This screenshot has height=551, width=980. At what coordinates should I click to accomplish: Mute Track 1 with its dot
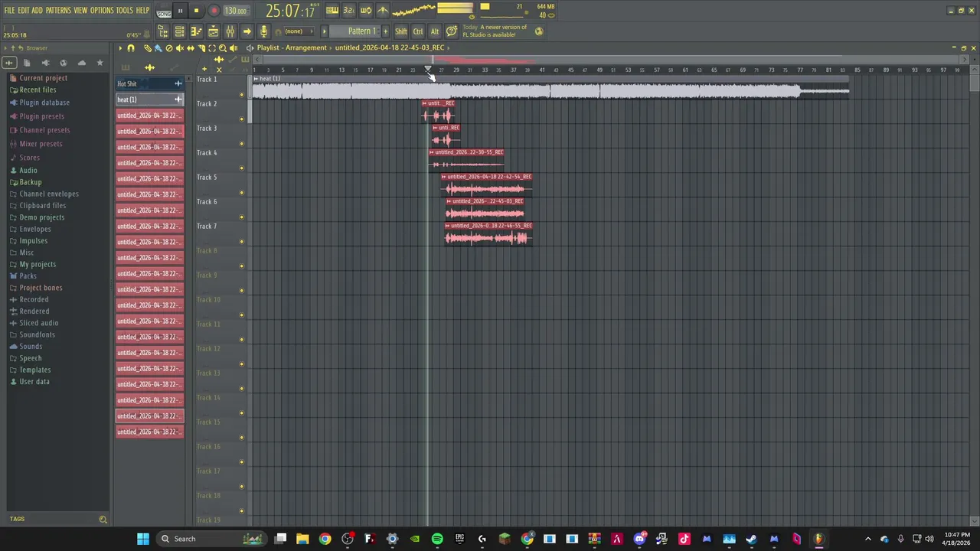[x=242, y=95]
